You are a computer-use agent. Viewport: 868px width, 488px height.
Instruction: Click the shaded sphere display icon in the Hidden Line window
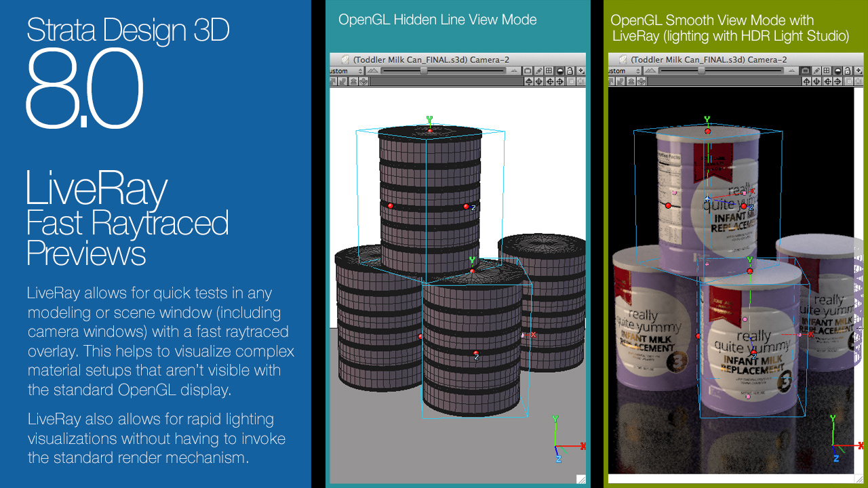560,71
